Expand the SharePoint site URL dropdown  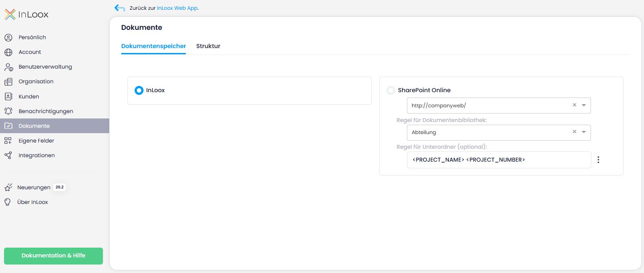click(x=584, y=106)
